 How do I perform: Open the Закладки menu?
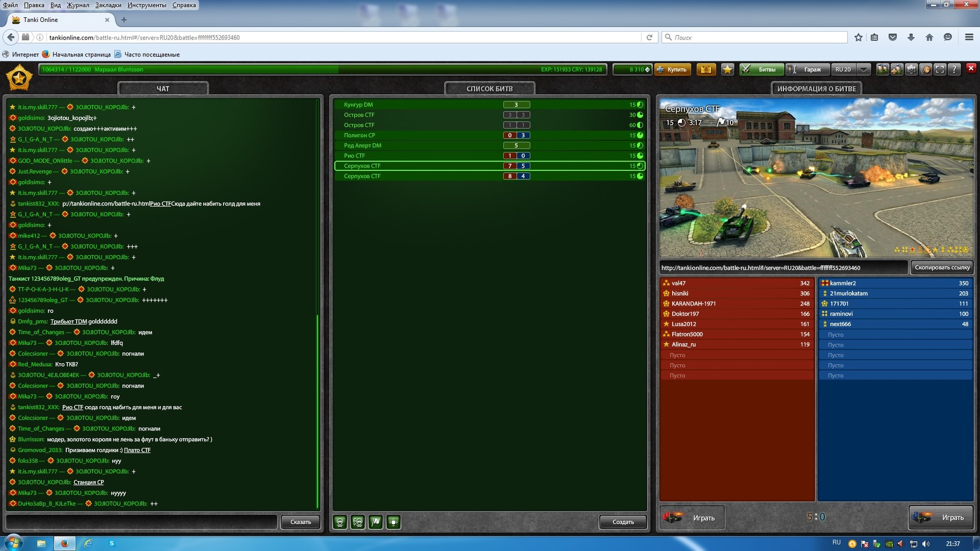click(x=108, y=5)
